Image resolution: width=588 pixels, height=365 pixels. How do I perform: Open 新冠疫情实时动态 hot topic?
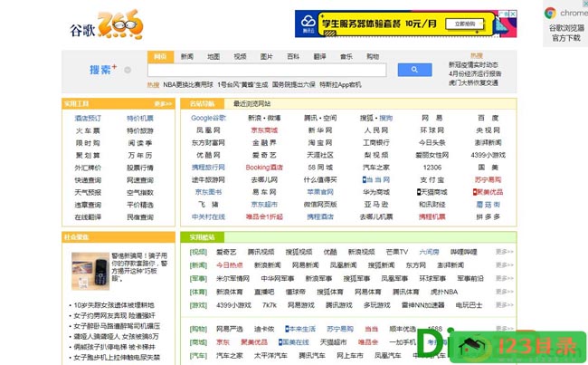click(473, 65)
